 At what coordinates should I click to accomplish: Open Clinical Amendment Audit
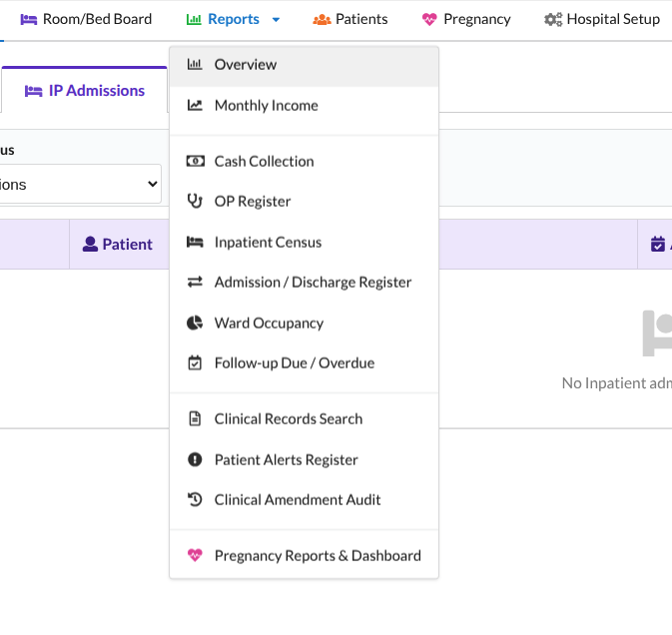click(x=304, y=500)
